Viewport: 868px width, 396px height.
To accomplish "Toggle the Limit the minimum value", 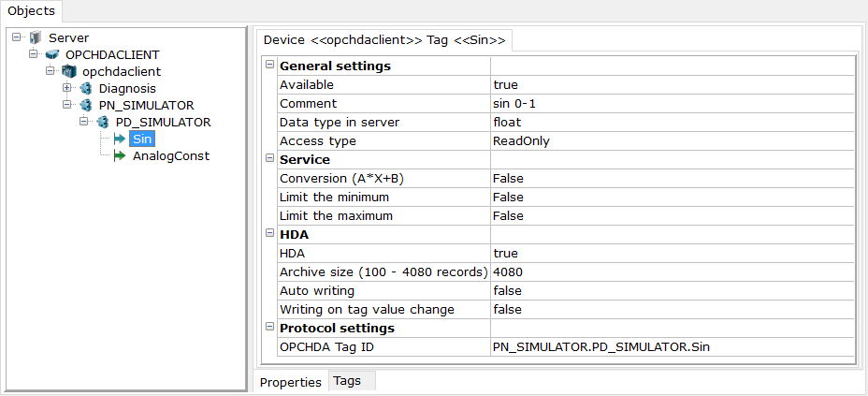I will point(672,198).
